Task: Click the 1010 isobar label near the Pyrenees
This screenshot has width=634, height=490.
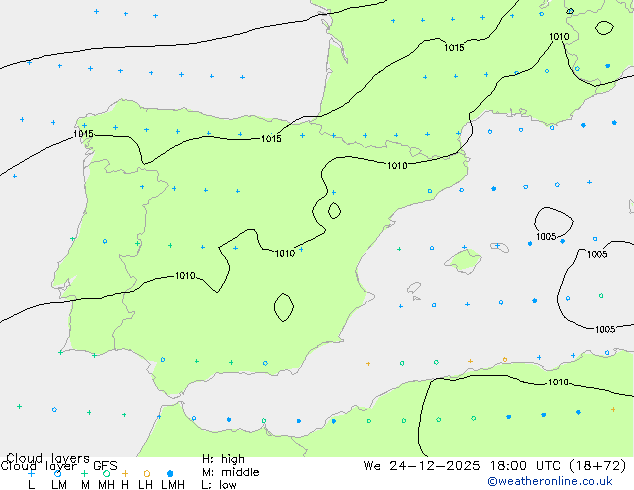Action: (397, 165)
